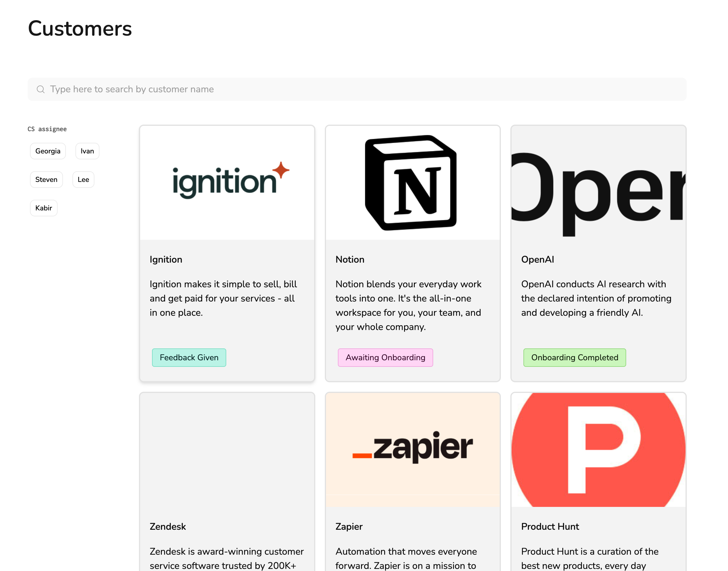Open the Product Hunt logo image

point(598,450)
